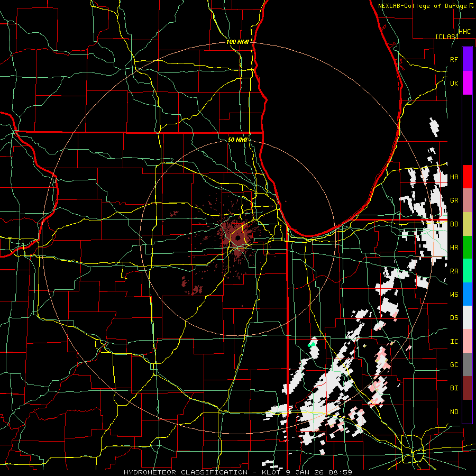Click the BD legend label
This screenshot has height=476, width=476.
[x=454, y=224]
